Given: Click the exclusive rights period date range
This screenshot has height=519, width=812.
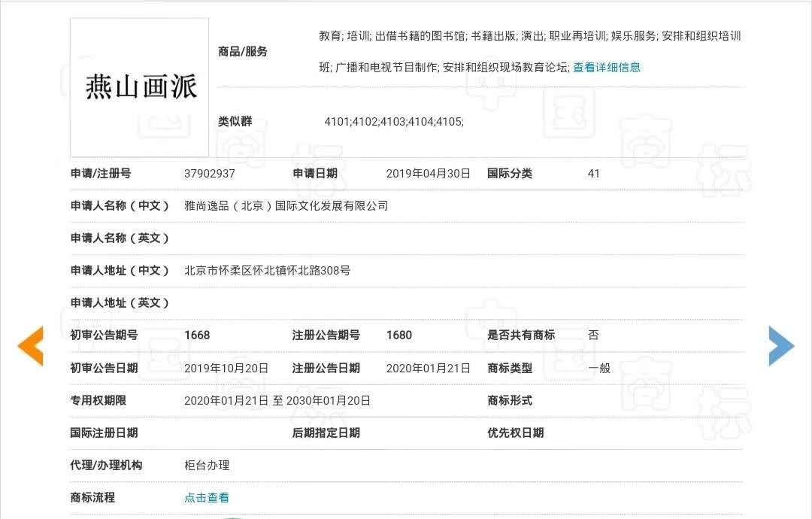Looking at the screenshot, I should point(277,400).
